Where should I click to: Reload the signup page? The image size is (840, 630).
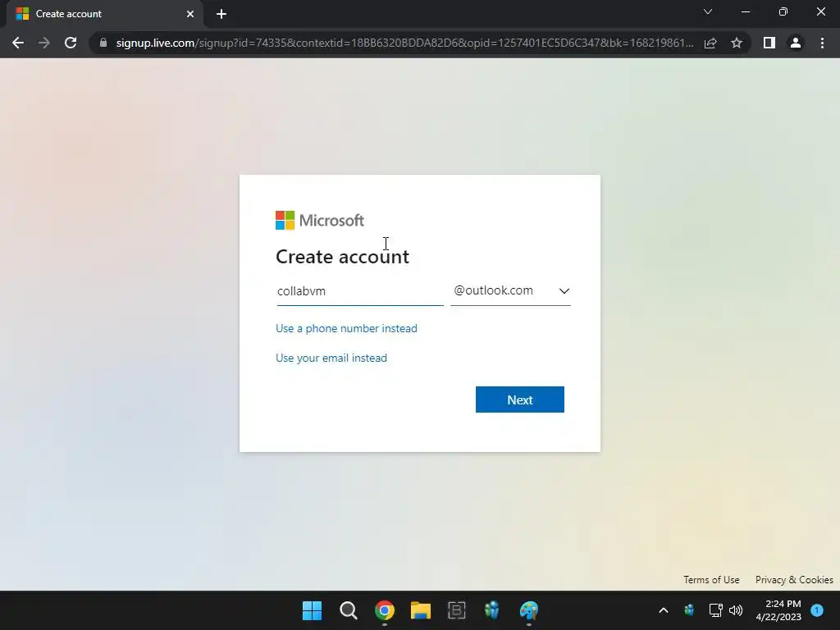click(x=71, y=43)
